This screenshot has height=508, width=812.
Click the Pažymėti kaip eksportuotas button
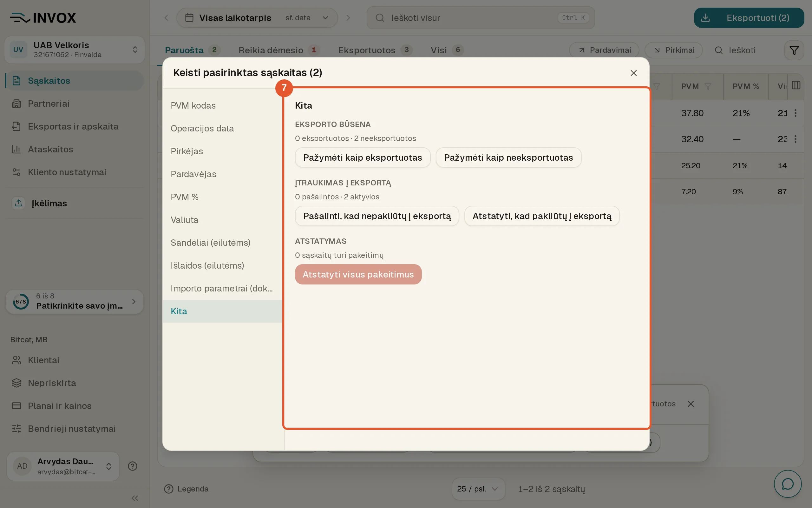pos(362,157)
